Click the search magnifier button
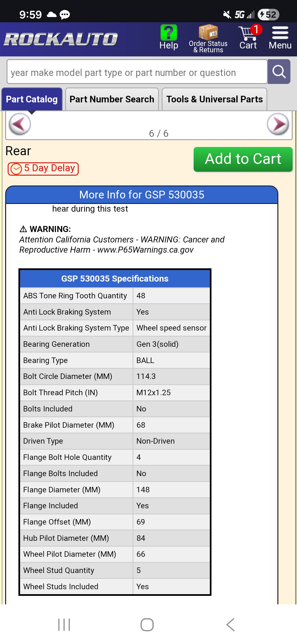297x644 pixels. tap(279, 72)
